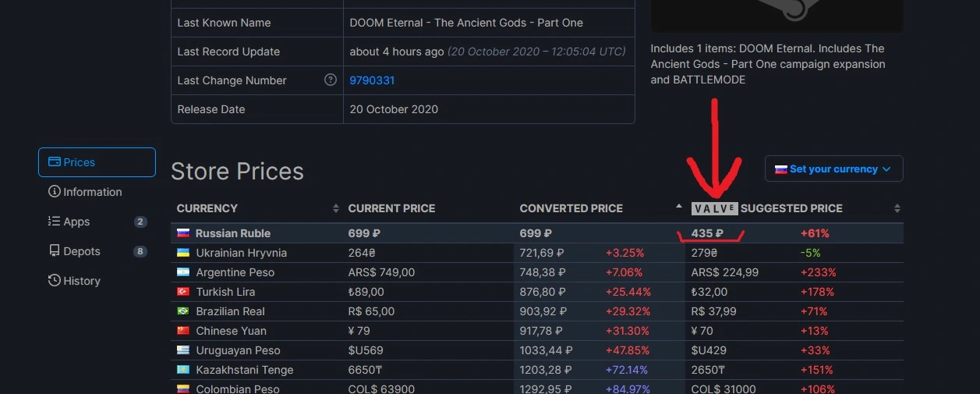Screen dimensions: 980x394
Task: Click the +61% difference value
Action: click(815, 233)
